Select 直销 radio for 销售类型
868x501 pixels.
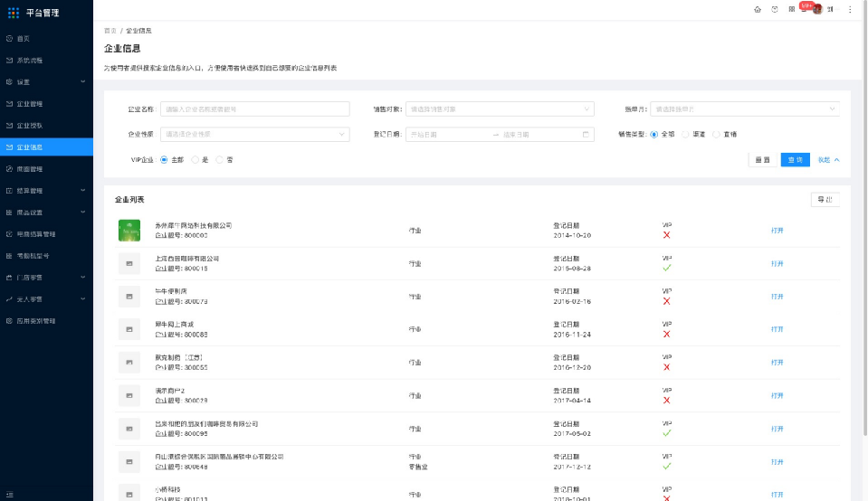pyautogui.click(x=716, y=135)
